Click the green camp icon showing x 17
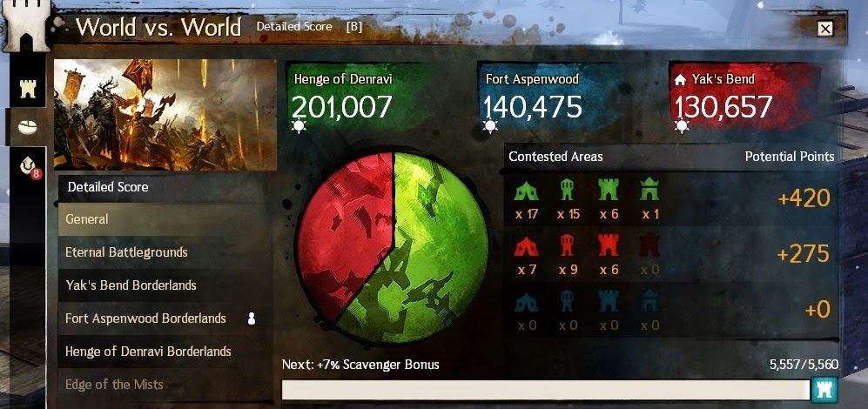 click(526, 191)
